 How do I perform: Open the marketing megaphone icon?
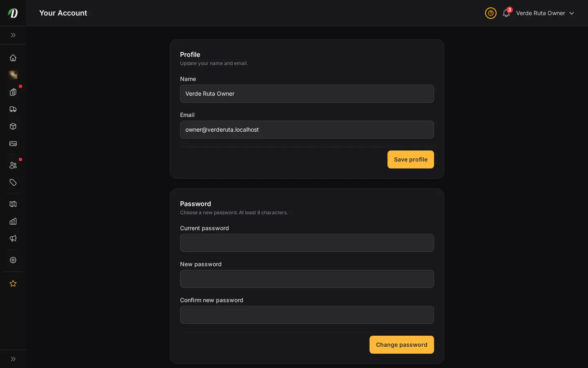point(13,238)
